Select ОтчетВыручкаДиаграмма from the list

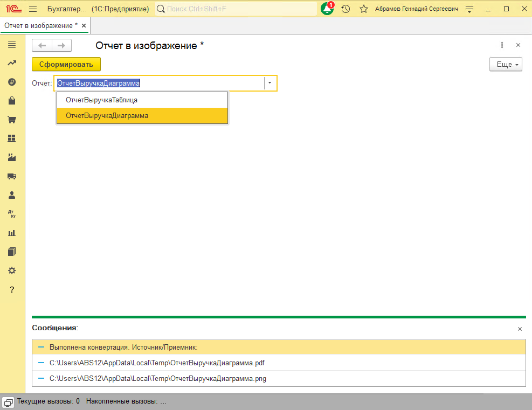pyautogui.click(x=142, y=116)
